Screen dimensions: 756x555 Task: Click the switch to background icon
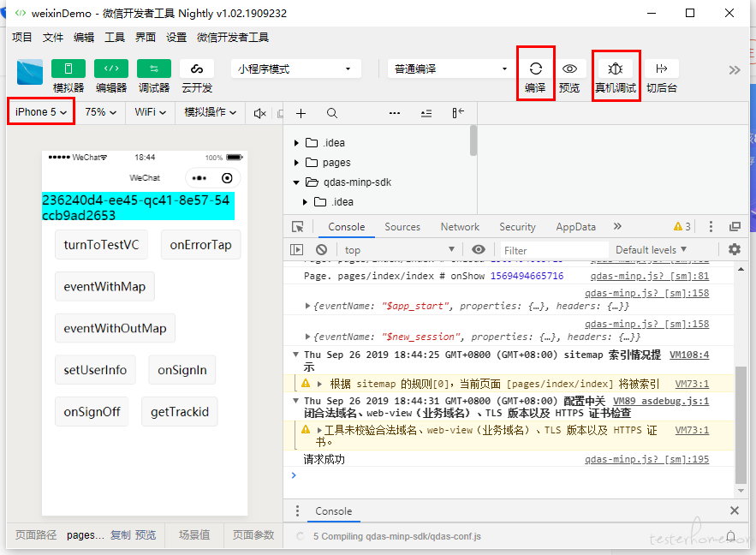pyautogui.click(x=662, y=69)
